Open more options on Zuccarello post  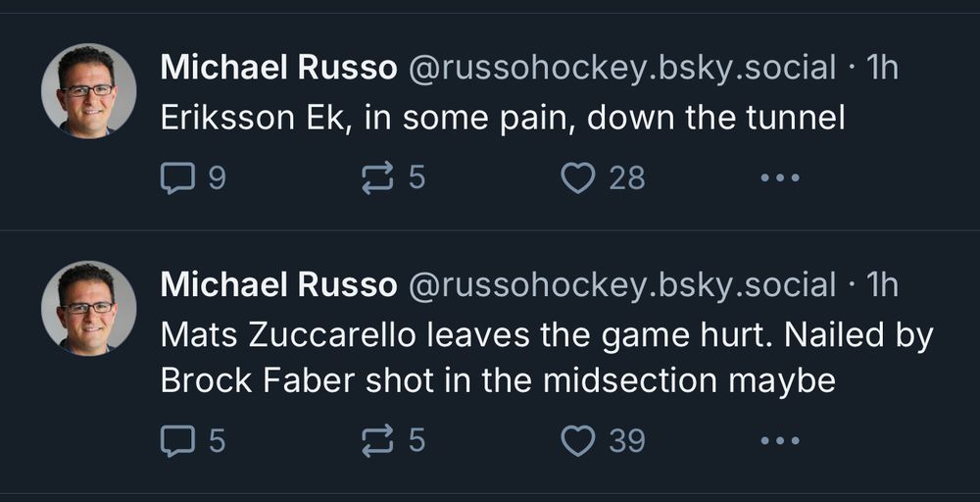pyautogui.click(x=780, y=440)
